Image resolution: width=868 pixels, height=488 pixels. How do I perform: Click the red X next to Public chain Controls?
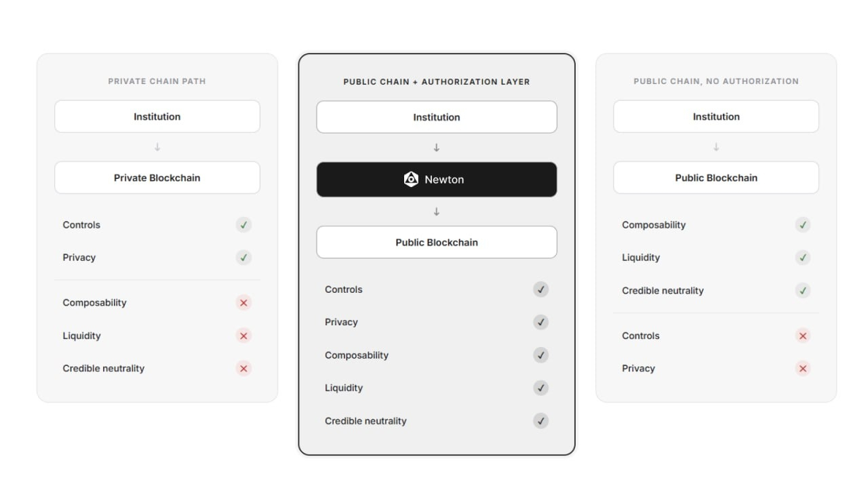[x=803, y=335]
